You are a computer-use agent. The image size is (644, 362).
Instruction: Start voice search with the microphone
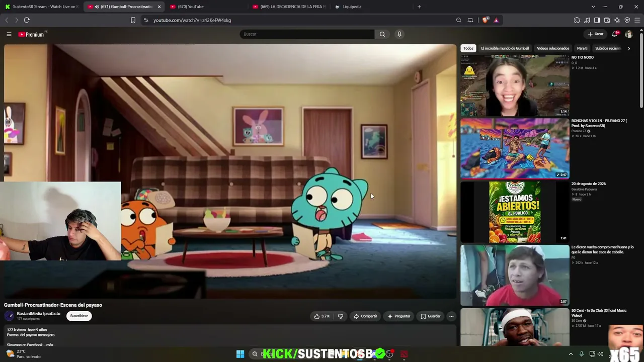pyautogui.click(x=399, y=34)
